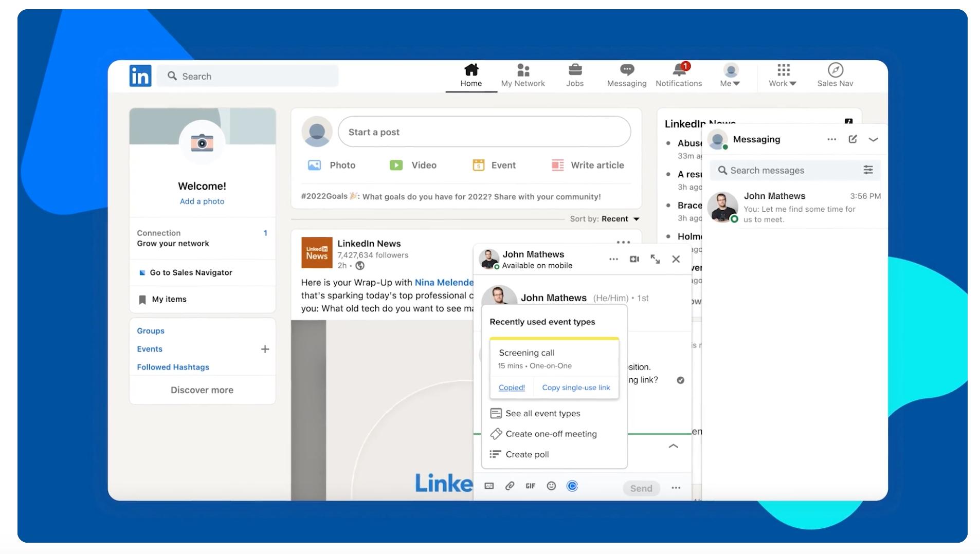Open Connection Grow your network

[202, 238]
